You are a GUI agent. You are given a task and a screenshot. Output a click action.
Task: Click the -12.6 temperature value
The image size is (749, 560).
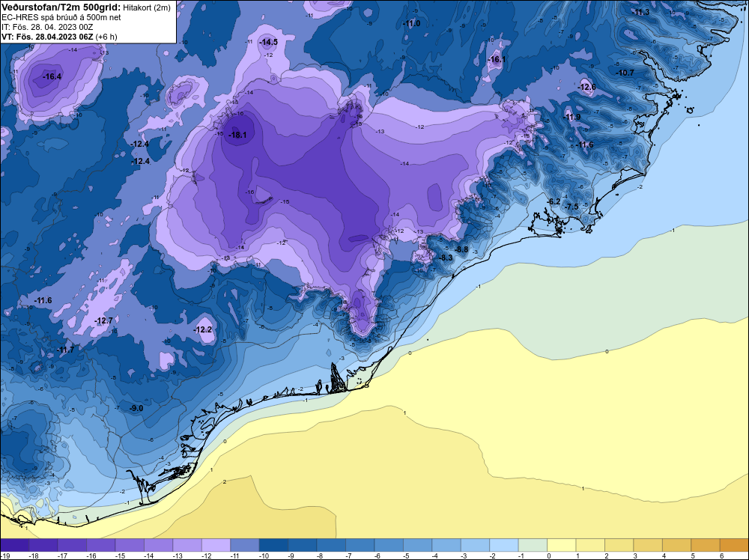(x=587, y=87)
